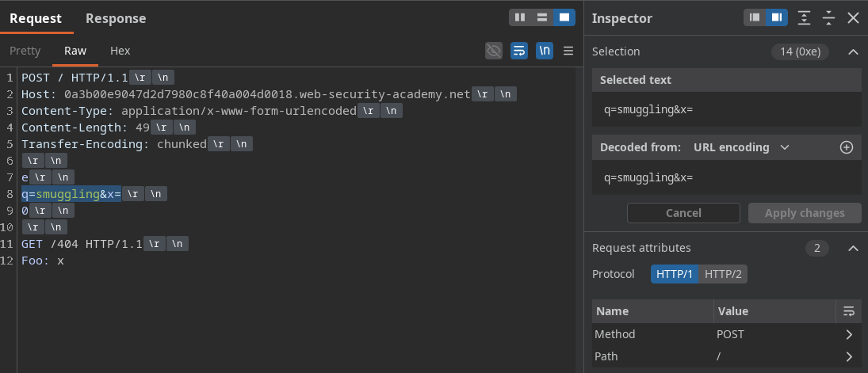
Task: Click the selection length 14 (0xe) badge
Action: point(799,51)
